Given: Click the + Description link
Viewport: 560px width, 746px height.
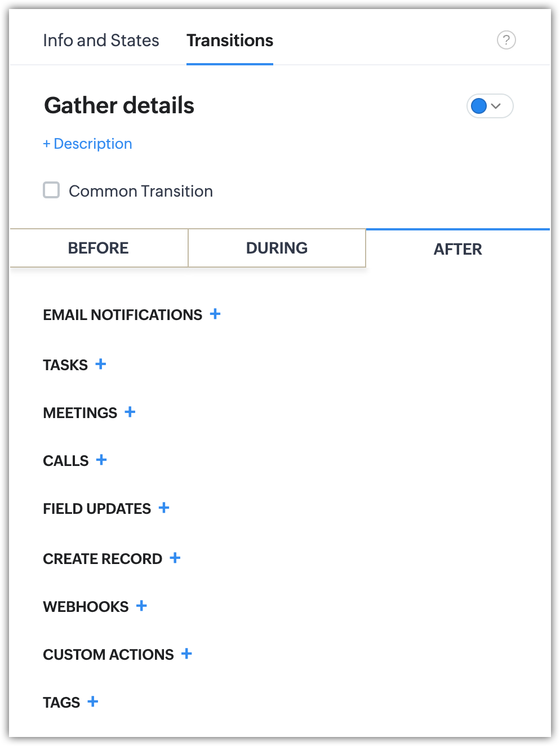Looking at the screenshot, I should click(x=87, y=144).
